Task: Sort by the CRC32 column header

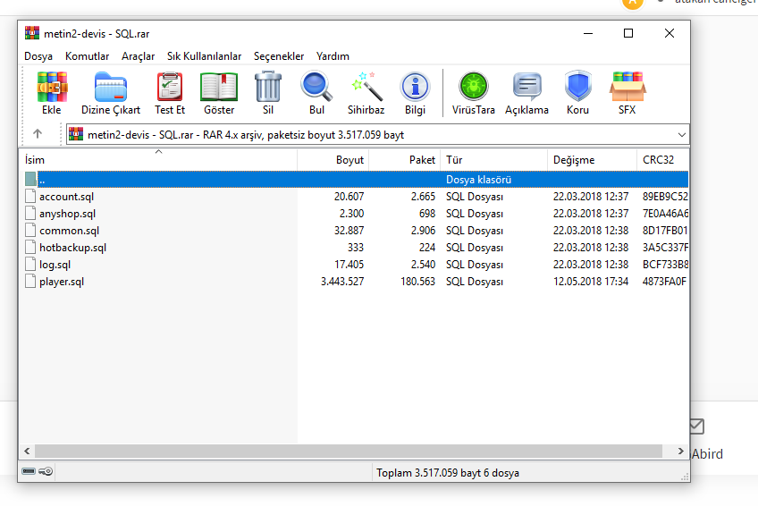Action: (662, 159)
